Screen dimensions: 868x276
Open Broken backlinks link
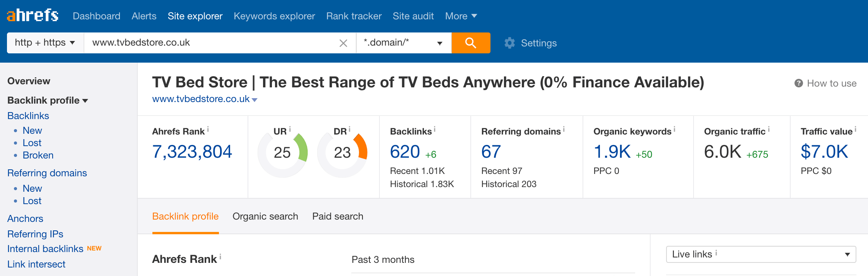38,155
